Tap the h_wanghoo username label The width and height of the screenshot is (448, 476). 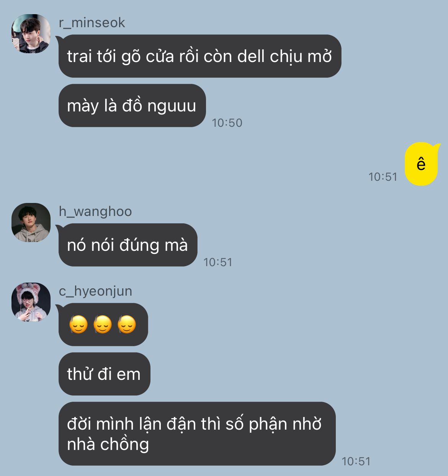click(95, 211)
